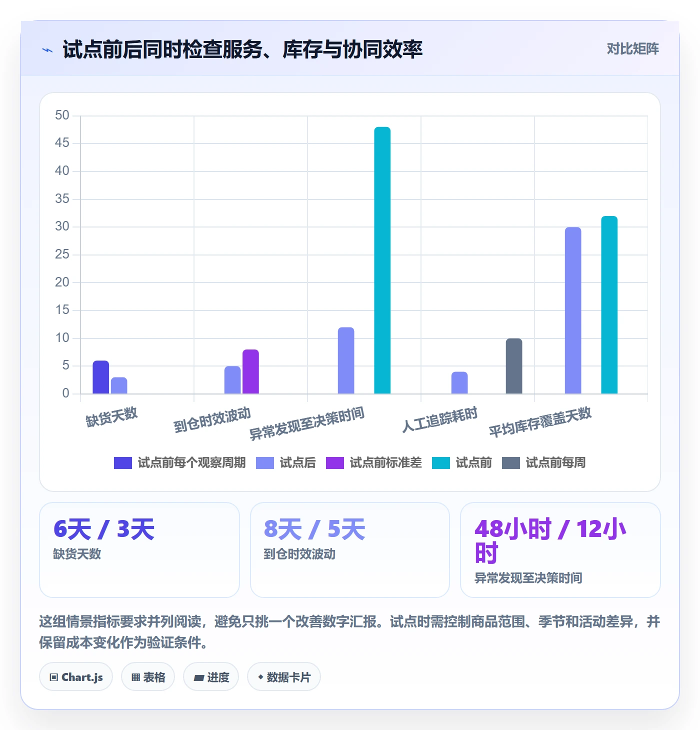Select the tall cyan bar for 异常发现至决策时间

[382, 260]
